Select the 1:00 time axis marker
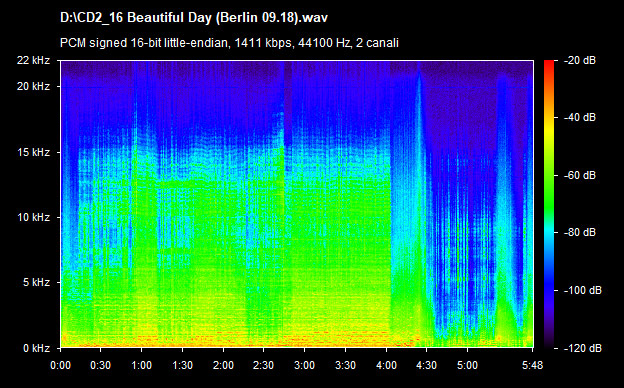This screenshot has height=388, width=624. point(141,365)
